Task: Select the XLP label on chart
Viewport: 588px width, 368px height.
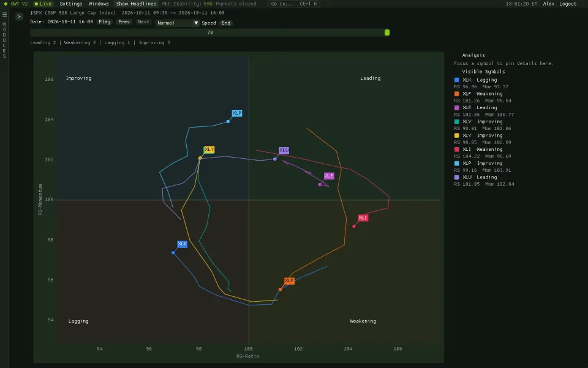Action: tap(237, 113)
